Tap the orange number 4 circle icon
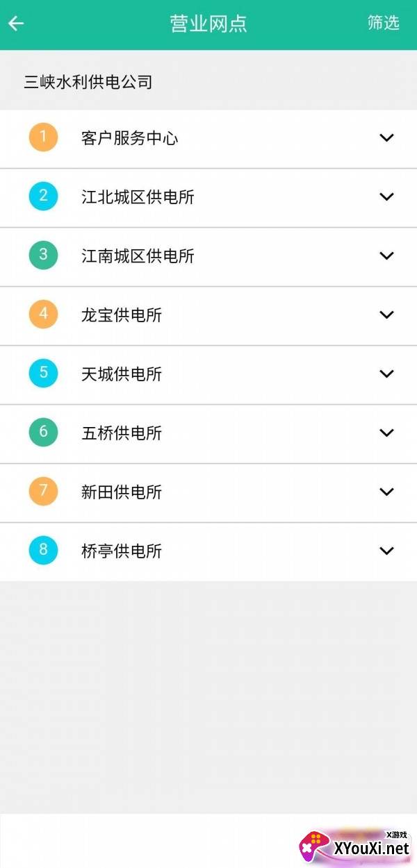This screenshot has width=417, height=868. tap(42, 314)
